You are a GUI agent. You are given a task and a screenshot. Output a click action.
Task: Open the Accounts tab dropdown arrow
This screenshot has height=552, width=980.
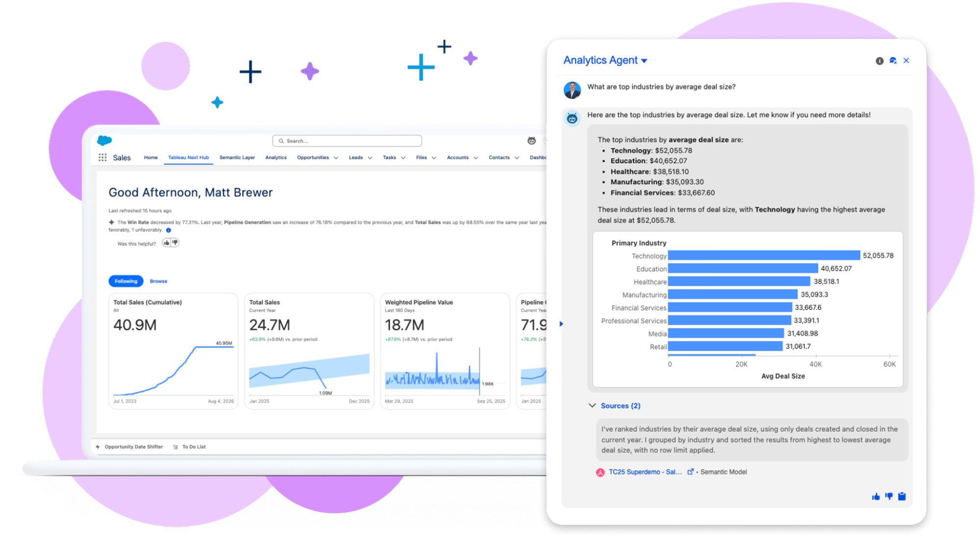476,158
